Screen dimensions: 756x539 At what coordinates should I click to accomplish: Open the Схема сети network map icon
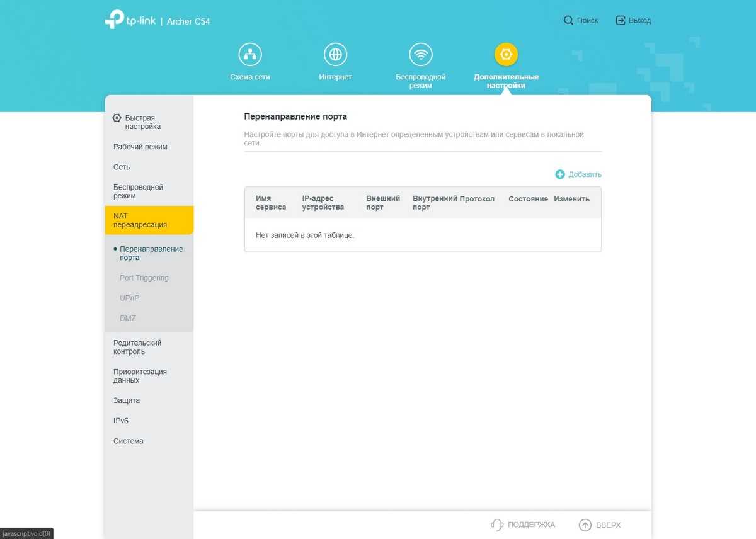click(x=250, y=55)
